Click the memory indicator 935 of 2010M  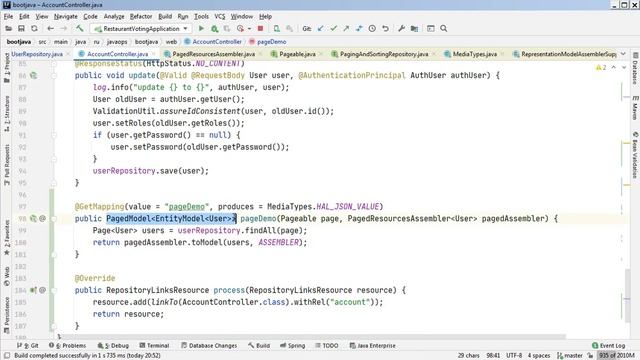pyautogui.click(x=616, y=356)
